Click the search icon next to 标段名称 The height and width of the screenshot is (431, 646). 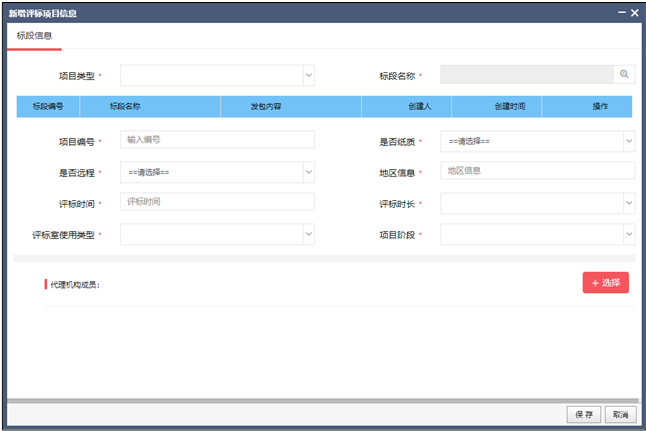[x=624, y=75]
